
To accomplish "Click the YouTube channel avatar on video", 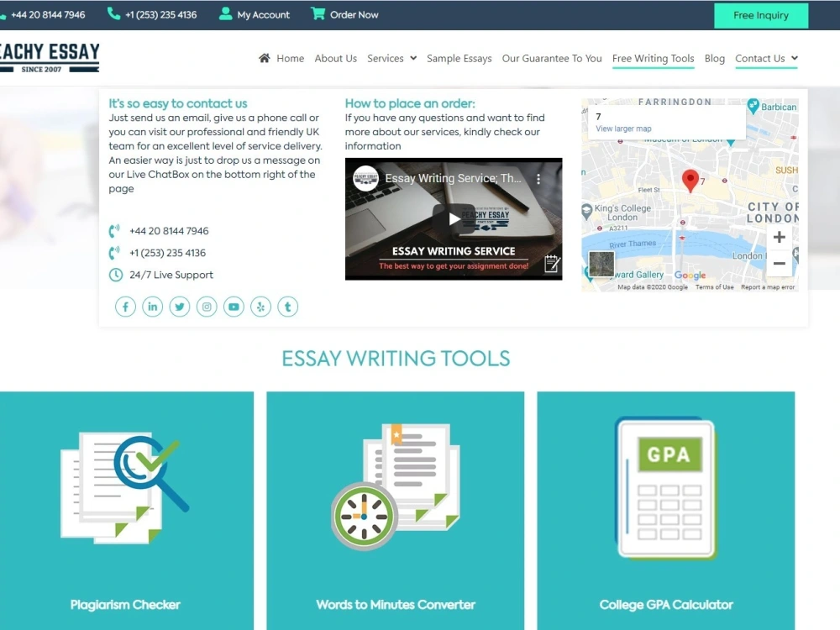I will point(366,179).
